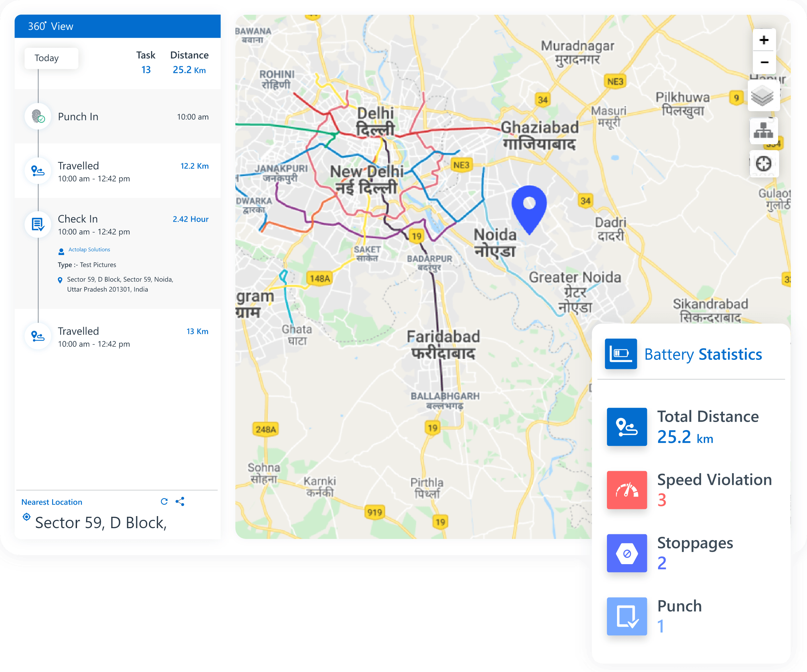The height and width of the screenshot is (672, 807).
Task: Refresh the nearest location
Action: click(164, 501)
